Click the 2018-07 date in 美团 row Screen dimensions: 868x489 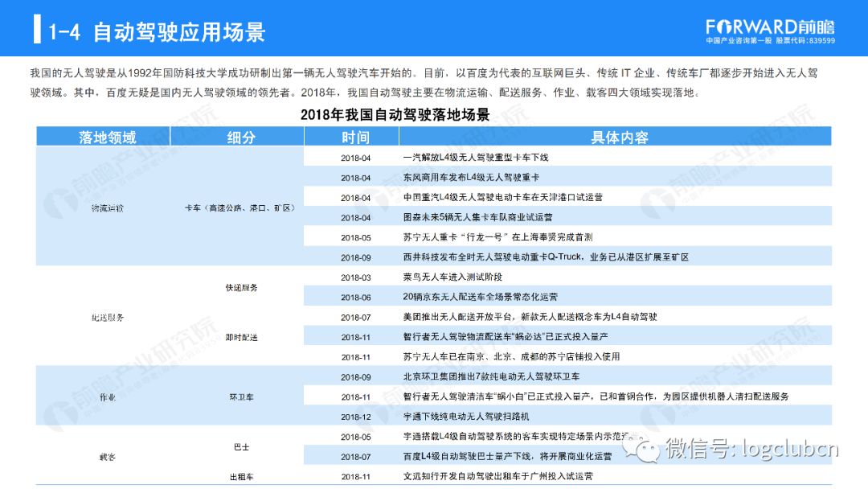355,318
